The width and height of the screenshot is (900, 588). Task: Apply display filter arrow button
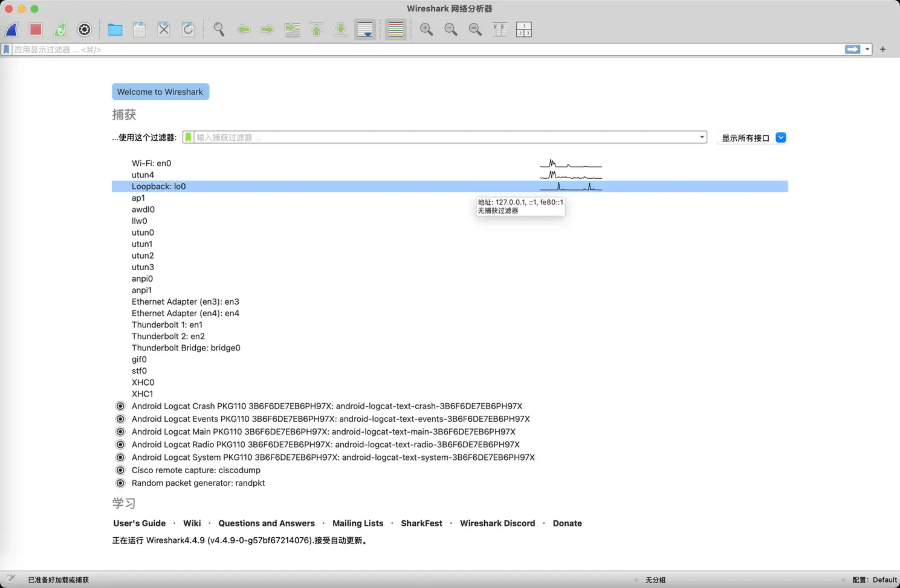point(852,50)
